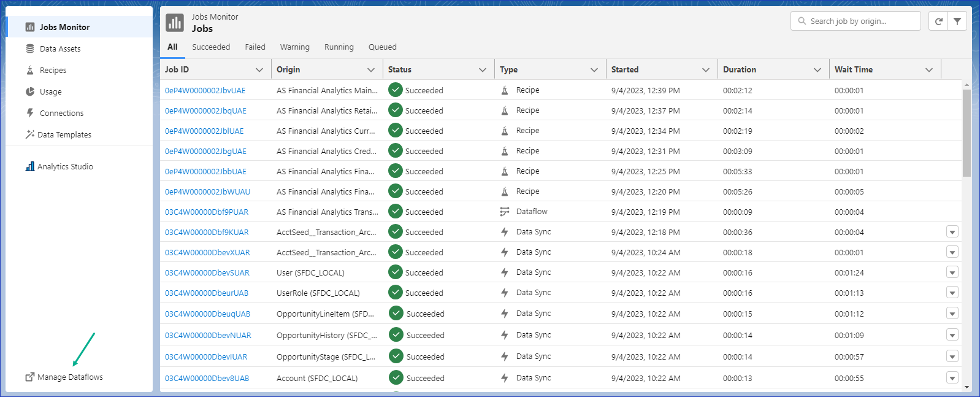This screenshot has height=397, width=980.
Task: Open Recipes from the sidebar
Action: pyautogui.click(x=53, y=71)
